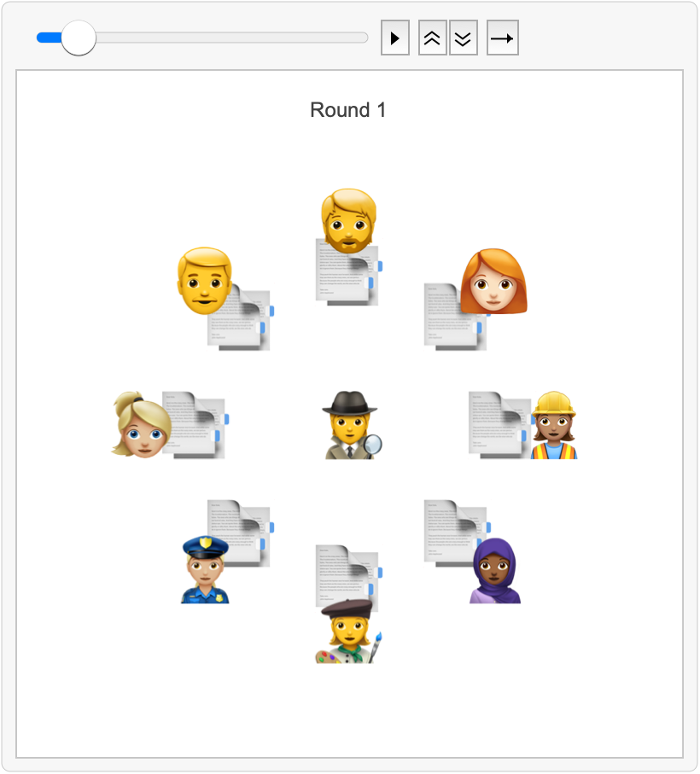Click the woman wearing purple headscarf
700x774 pixels.
tap(495, 571)
